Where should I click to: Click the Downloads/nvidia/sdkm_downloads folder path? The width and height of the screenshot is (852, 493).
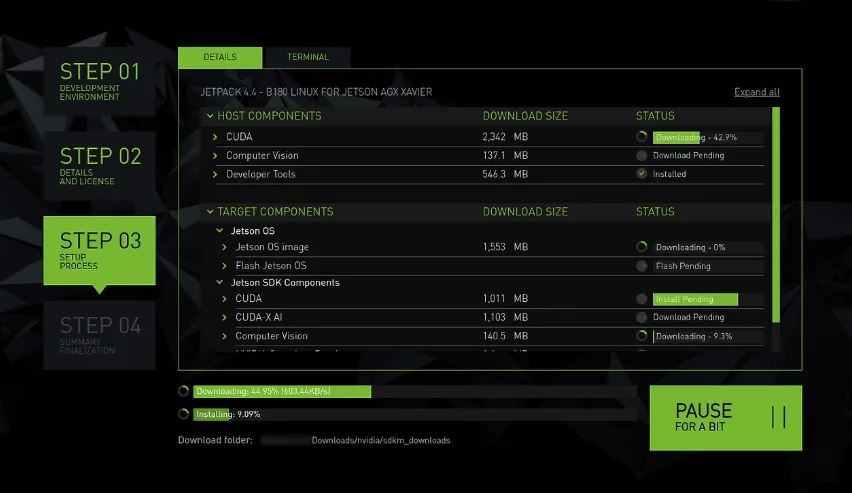tap(381, 440)
